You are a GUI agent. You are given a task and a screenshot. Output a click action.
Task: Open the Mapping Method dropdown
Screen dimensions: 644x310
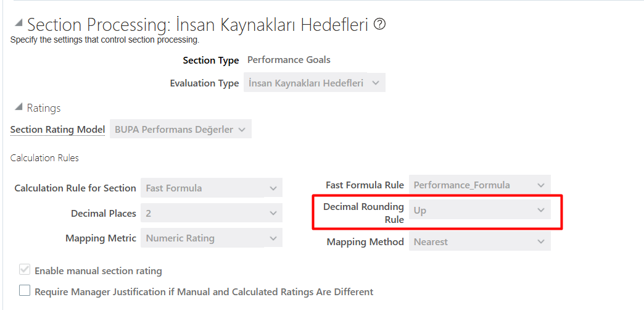(x=480, y=241)
